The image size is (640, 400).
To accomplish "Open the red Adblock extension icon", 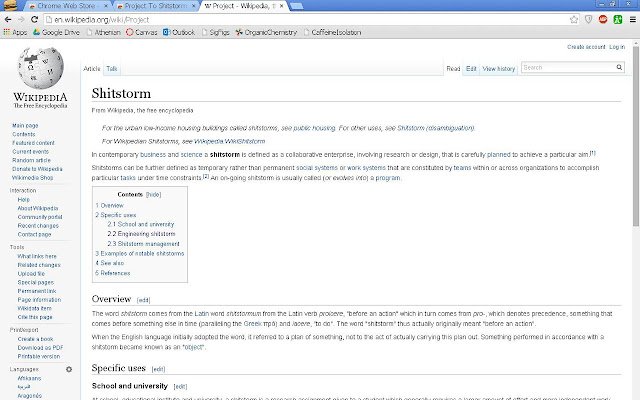I will coord(603,20).
